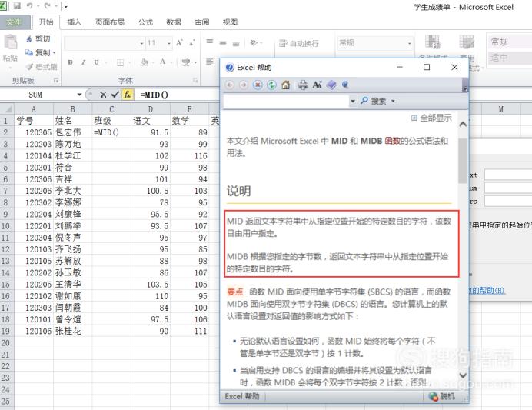Click the Home icon in Excel Help
This screenshot has width=532, height=410.
pyautogui.click(x=286, y=85)
